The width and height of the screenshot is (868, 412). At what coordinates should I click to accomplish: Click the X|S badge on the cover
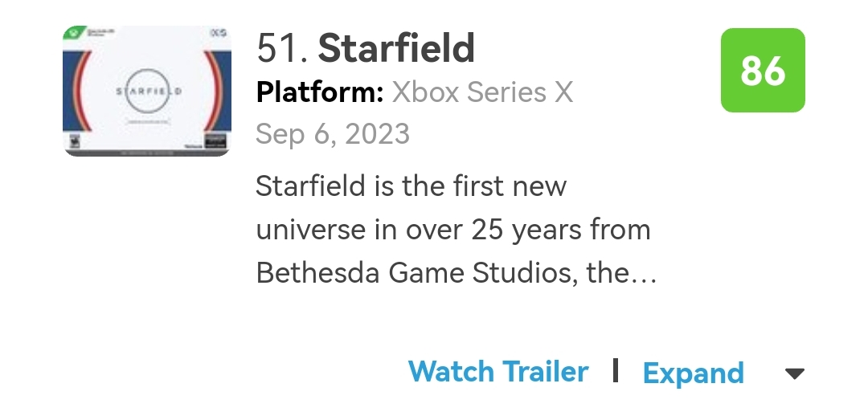point(219,34)
